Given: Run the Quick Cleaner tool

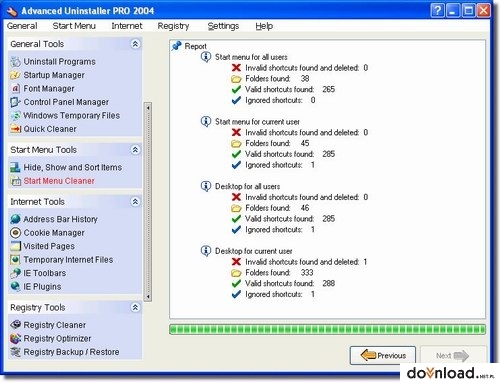Looking at the screenshot, I should tap(50, 129).
